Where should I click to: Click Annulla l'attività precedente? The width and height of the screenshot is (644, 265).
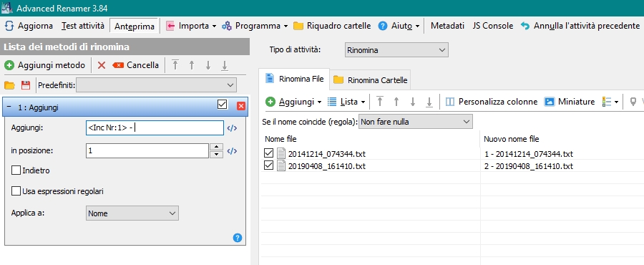(x=580, y=26)
